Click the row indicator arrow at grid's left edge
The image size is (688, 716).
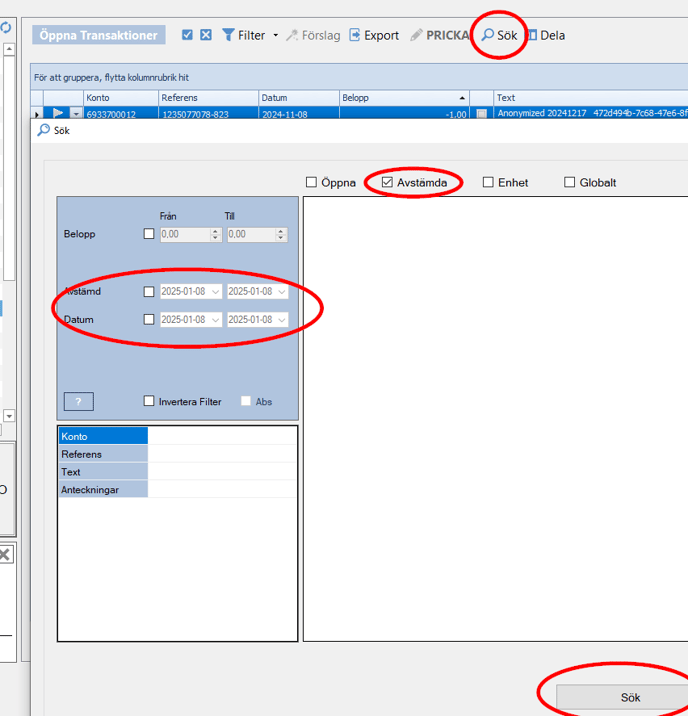pyautogui.click(x=37, y=113)
